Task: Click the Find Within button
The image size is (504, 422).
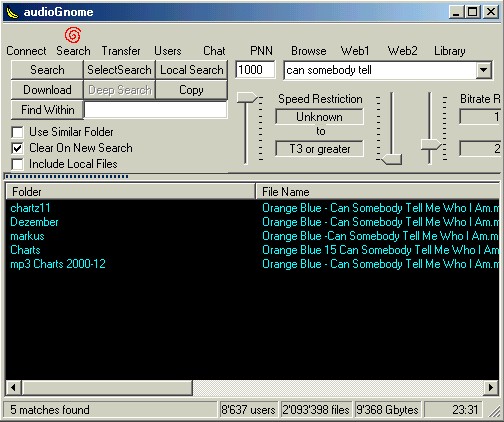Action: point(47,110)
